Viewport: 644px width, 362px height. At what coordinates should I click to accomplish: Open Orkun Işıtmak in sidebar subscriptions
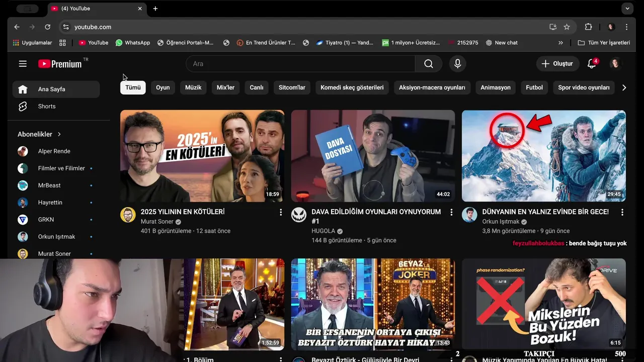click(56, 237)
